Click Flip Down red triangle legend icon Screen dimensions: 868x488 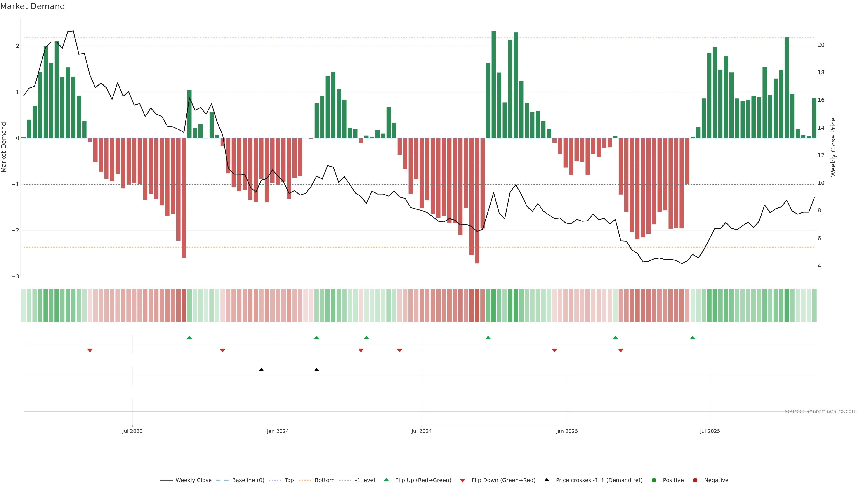463,480
